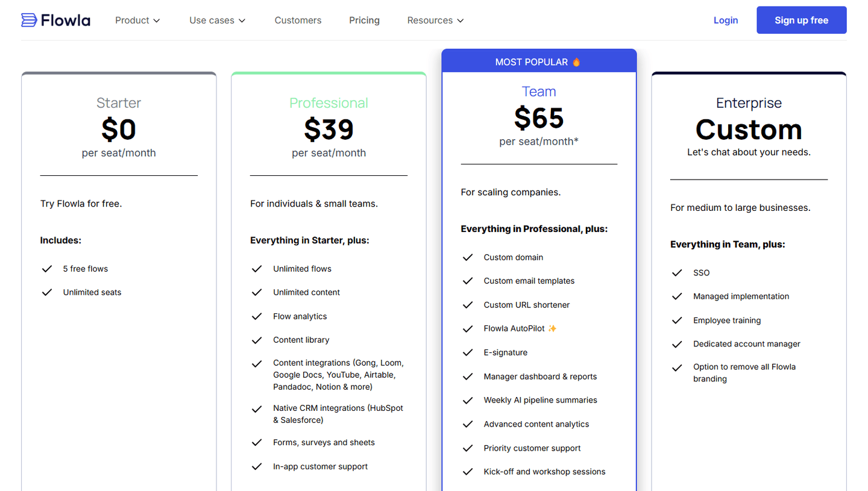
Task: Click the checkmark next to Forms, surveys and sheets
Action: (x=257, y=443)
